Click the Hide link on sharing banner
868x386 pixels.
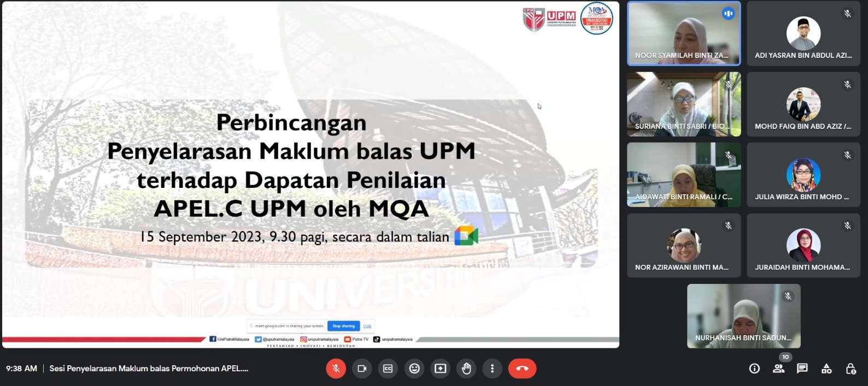(367, 326)
